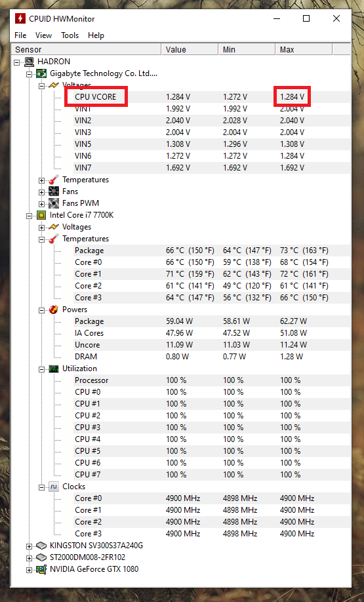Click the Gigabyte motherboard icon

point(41,73)
